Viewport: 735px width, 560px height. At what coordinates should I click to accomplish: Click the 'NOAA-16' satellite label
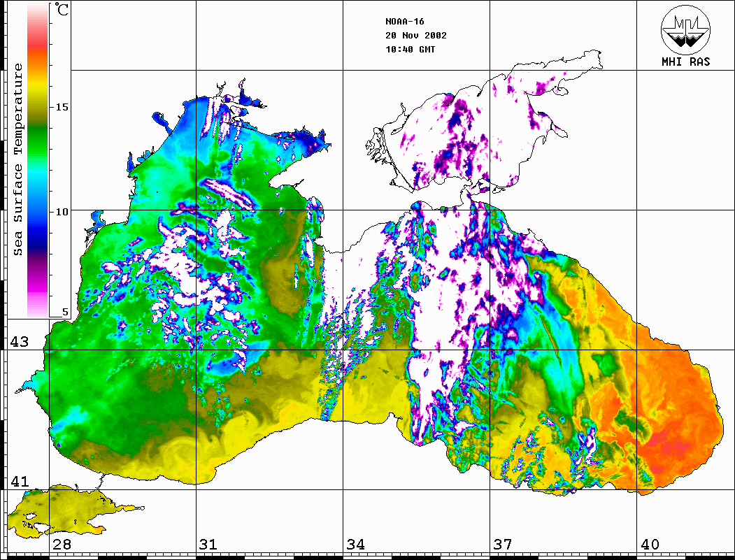(404, 22)
